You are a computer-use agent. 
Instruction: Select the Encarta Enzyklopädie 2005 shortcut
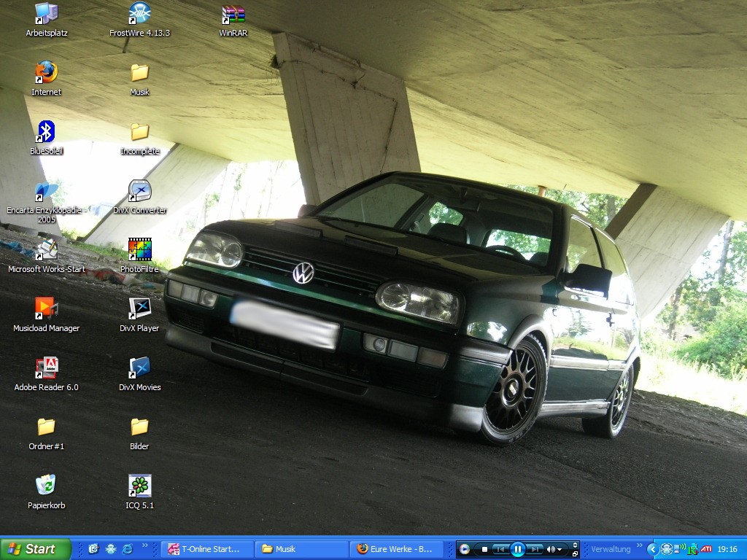[46, 202]
